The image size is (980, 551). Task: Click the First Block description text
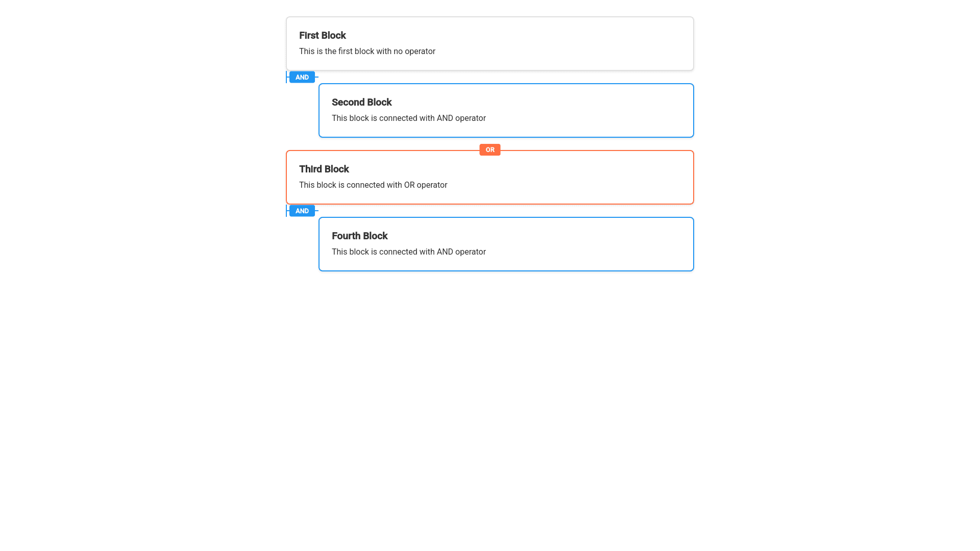coord(367,52)
